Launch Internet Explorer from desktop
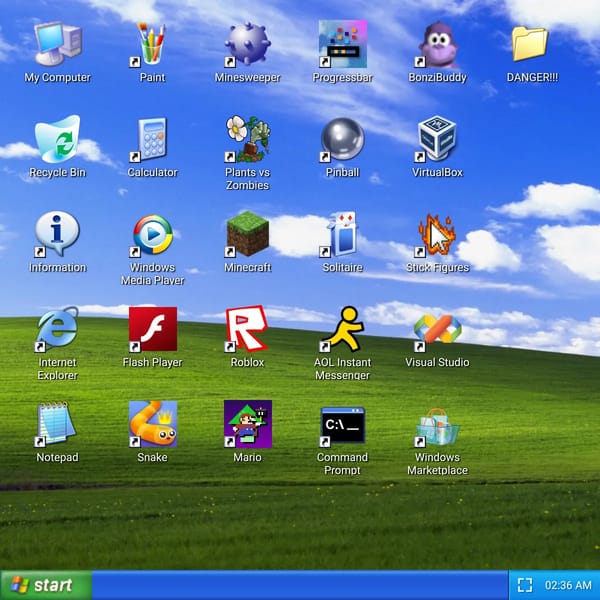 point(57,329)
